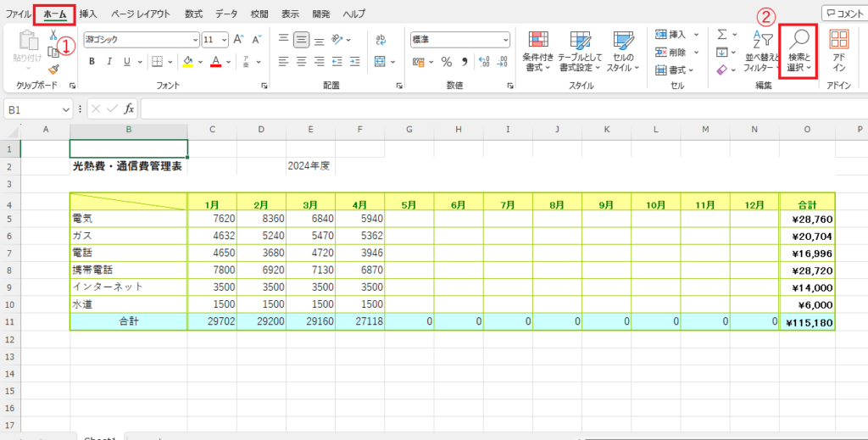Switch to the データ tab
This screenshot has height=440, width=868.
pos(226,14)
